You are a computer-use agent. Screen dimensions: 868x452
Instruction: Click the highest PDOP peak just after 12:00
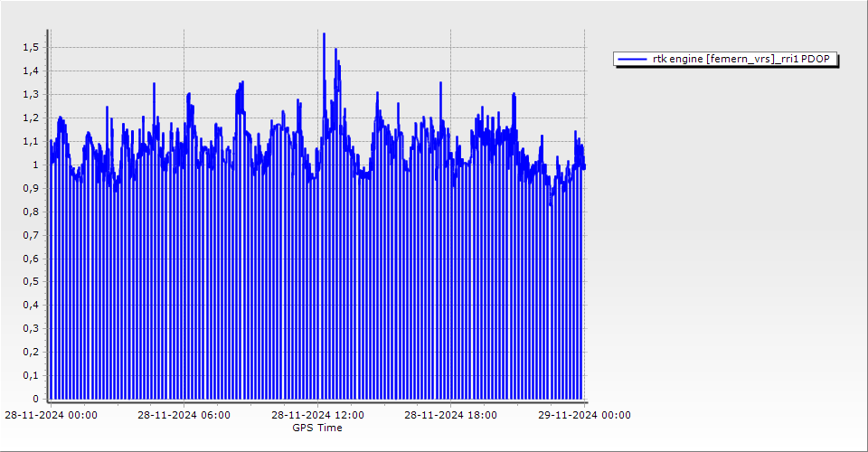pos(324,34)
